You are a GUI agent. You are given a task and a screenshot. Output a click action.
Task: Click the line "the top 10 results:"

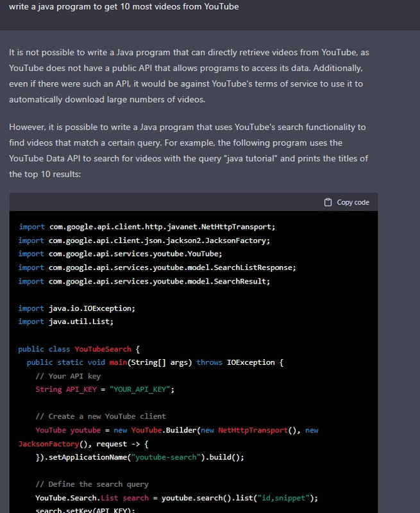point(45,174)
